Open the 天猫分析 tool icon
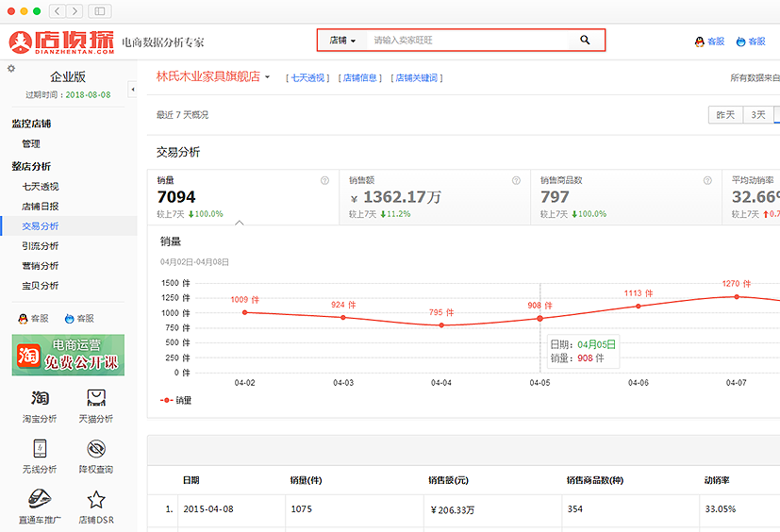This screenshot has width=780, height=532. click(x=95, y=399)
